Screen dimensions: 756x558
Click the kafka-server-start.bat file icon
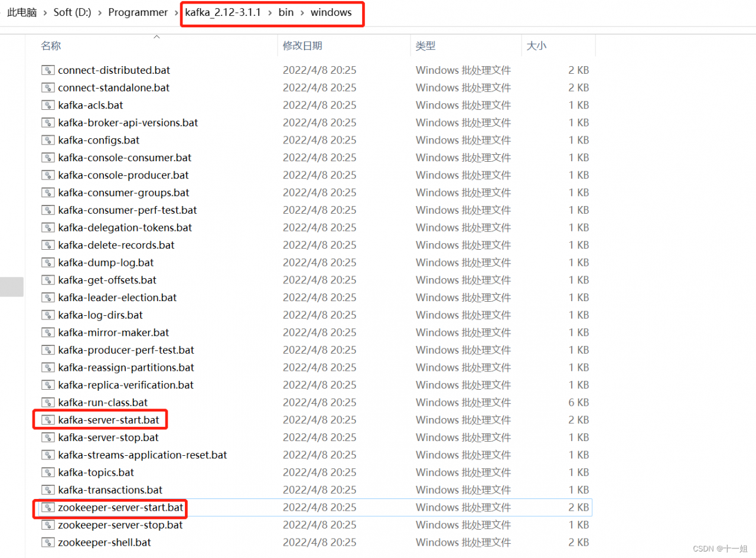[48, 420]
